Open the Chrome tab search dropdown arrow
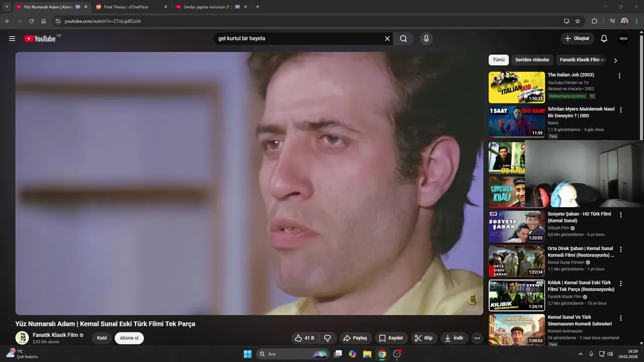This screenshot has height=362, width=644. [x=7, y=7]
